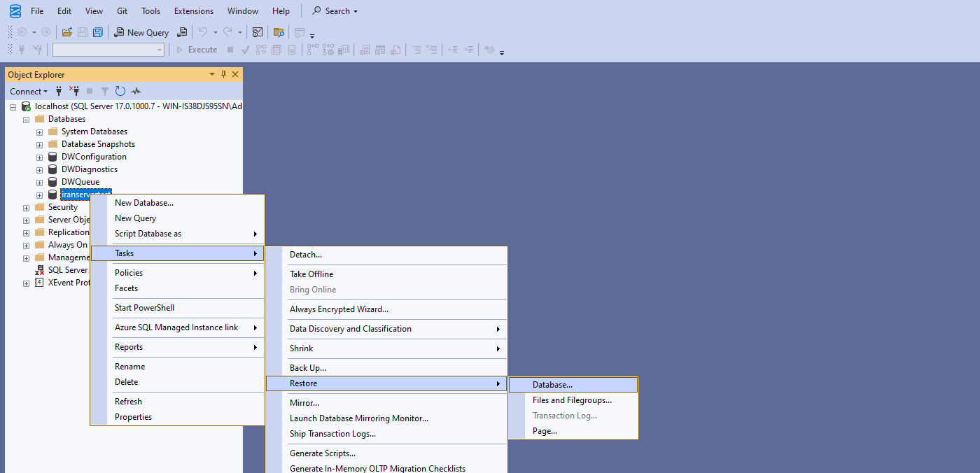This screenshot has width=980, height=473.
Task: Expand the Security node in tree
Action: tap(27, 207)
